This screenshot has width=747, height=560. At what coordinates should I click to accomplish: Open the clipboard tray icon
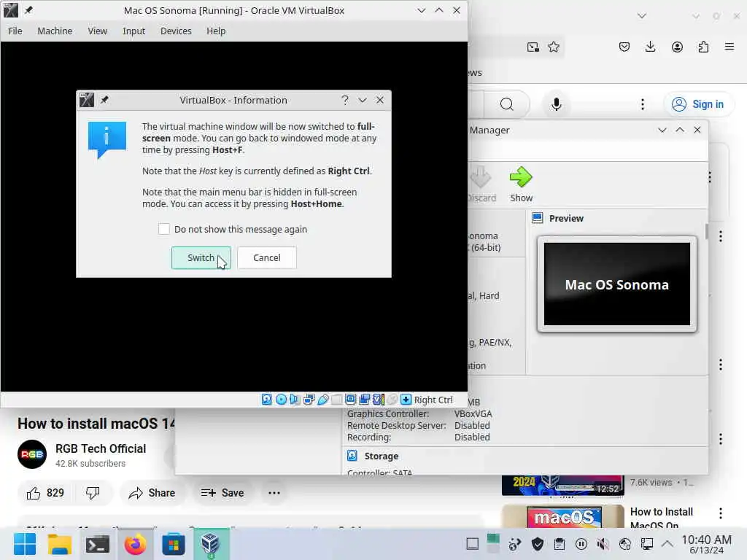pos(560,544)
